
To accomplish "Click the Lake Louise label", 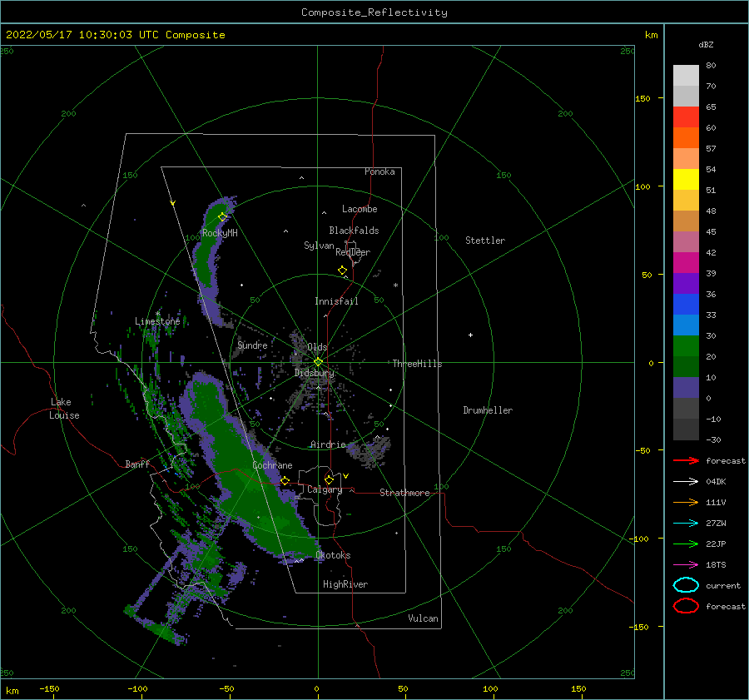I will pyautogui.click(x=64, y=409).
